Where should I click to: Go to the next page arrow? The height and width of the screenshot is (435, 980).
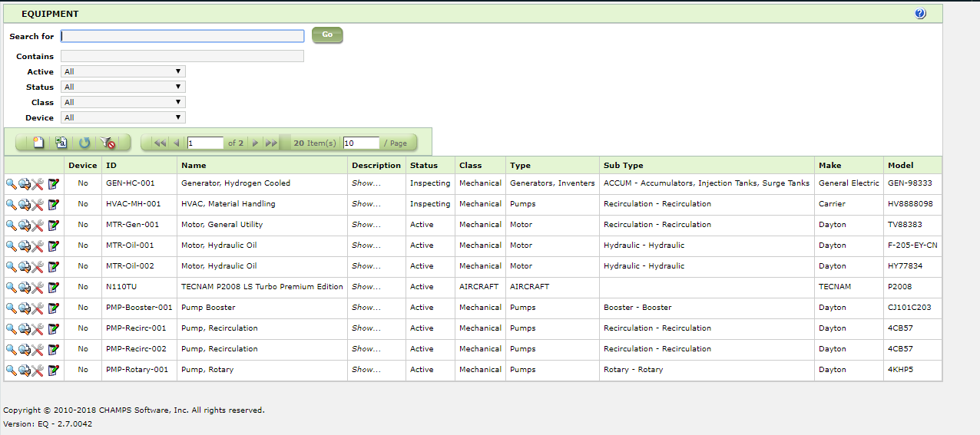[x=255, y=143]
